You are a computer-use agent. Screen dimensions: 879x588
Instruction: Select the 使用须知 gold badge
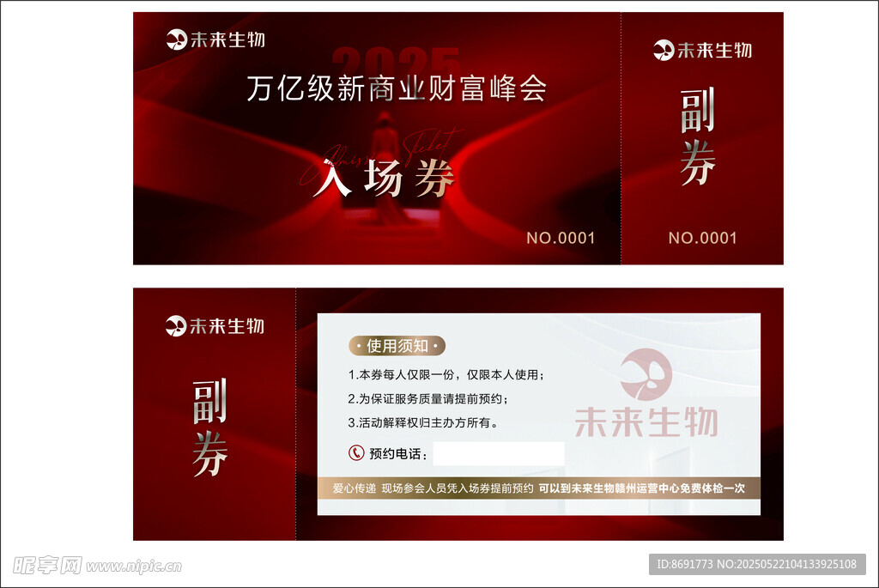point(397,346)
